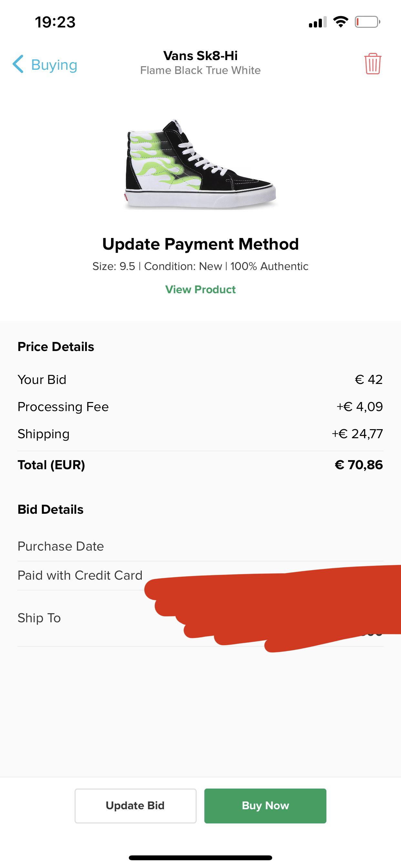Open View Product
Screen dimensions: 401x868
tap(200, 289)
